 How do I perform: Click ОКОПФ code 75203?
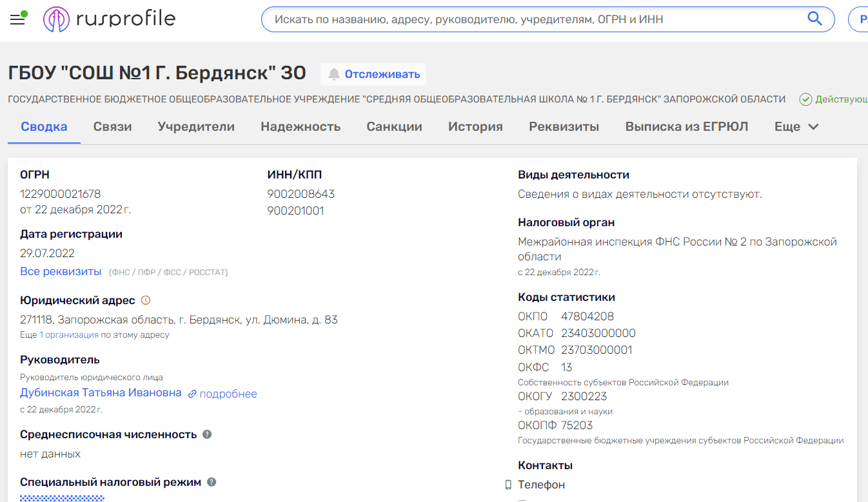(x=577, y=425)
